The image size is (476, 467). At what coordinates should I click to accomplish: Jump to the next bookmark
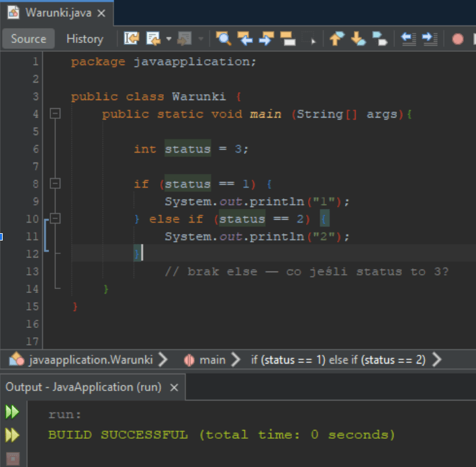pos(358,39)
